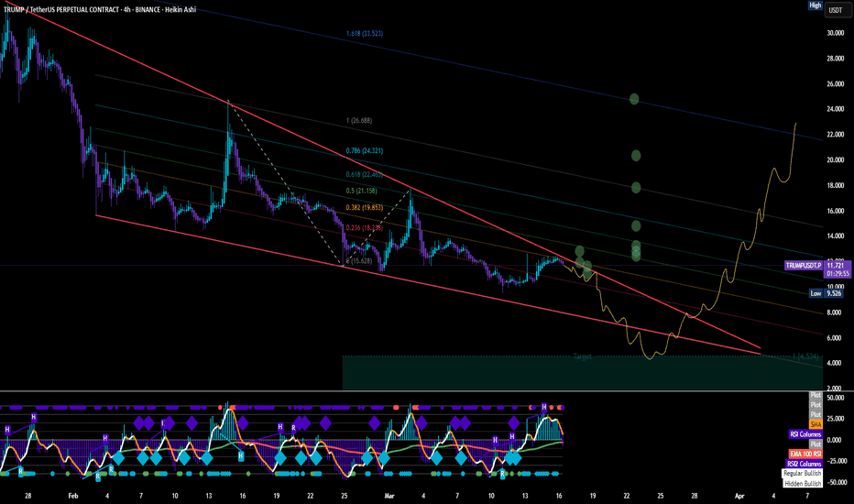Image resolution: width=854 pixels, height=504 pixels.
Task: Click the 11.721 current price label
Action: tap(835, 266)
